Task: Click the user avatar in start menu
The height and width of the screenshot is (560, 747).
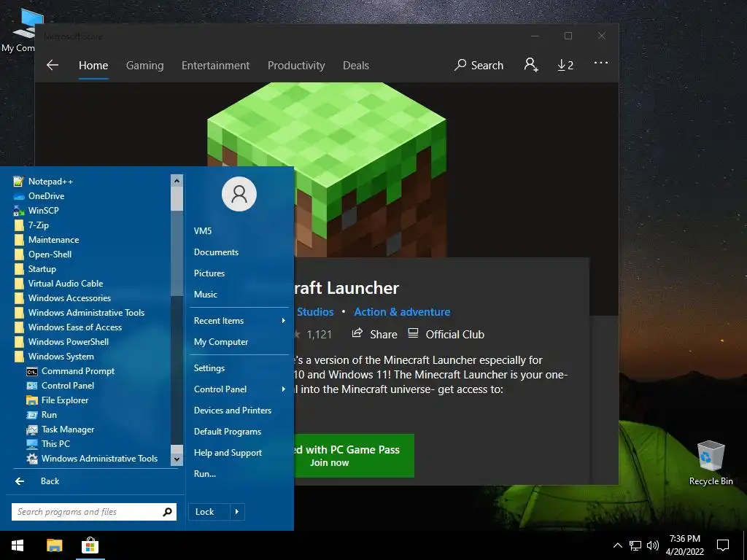Action: click(239, 194)
